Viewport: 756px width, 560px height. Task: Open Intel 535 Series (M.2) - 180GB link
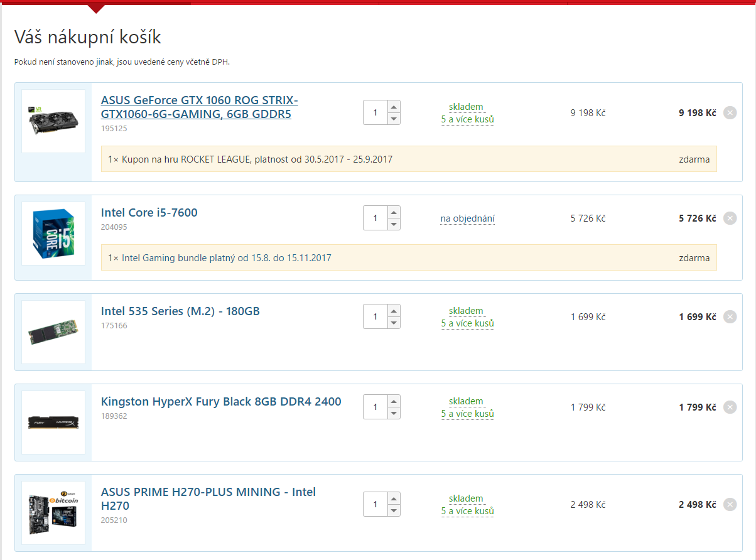(180, 311)
